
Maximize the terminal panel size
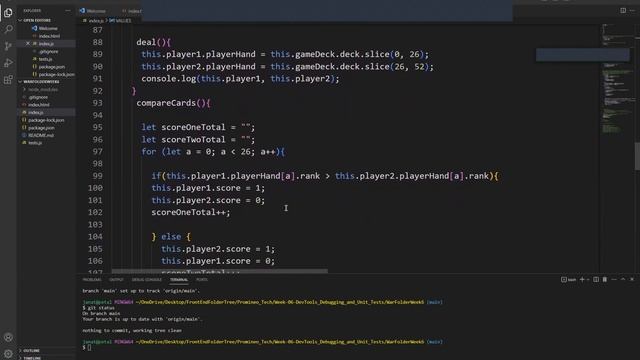[x=623, y=280]
